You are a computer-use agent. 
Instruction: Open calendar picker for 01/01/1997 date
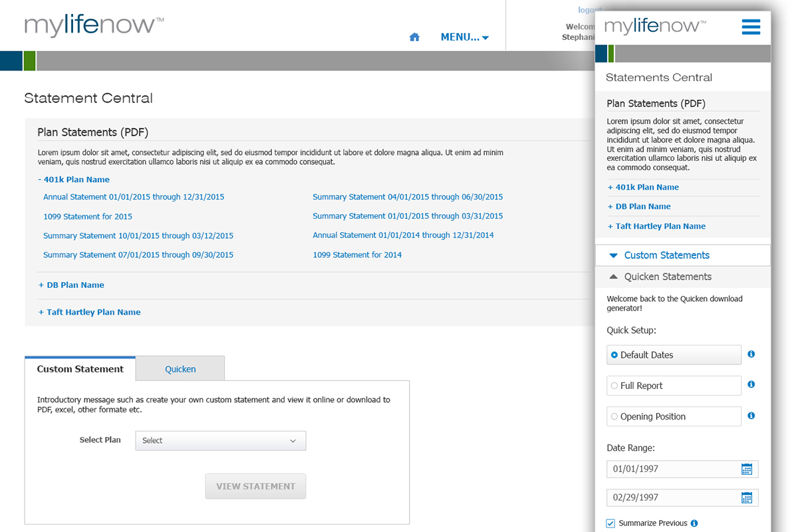[746, 469]
